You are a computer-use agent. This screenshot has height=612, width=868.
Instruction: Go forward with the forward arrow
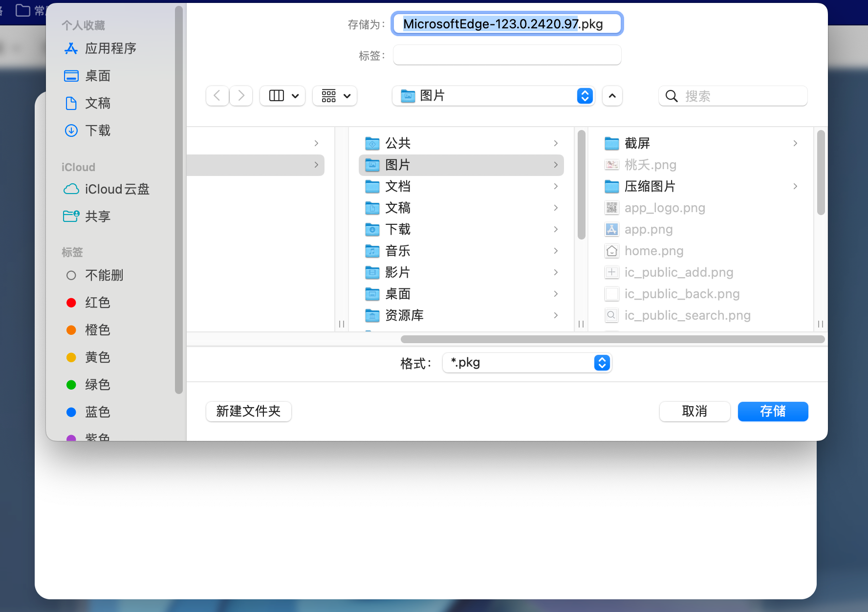coord(241,96)
